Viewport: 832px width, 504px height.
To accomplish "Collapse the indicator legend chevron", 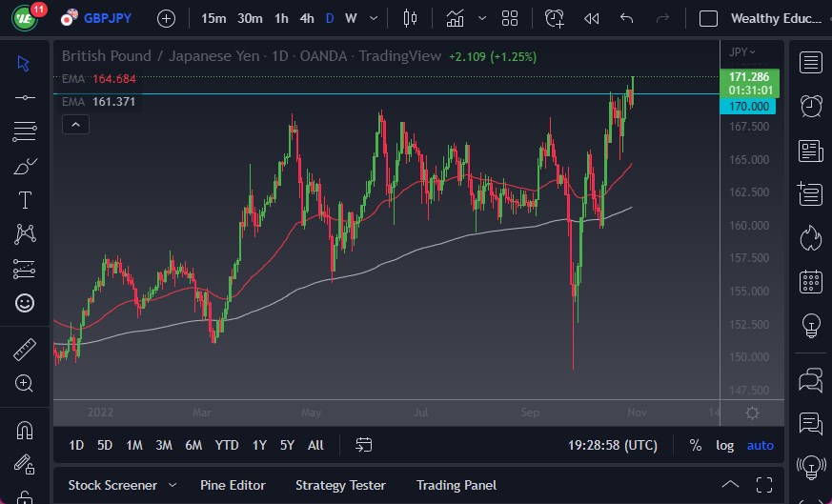I will tap(75, 124).
